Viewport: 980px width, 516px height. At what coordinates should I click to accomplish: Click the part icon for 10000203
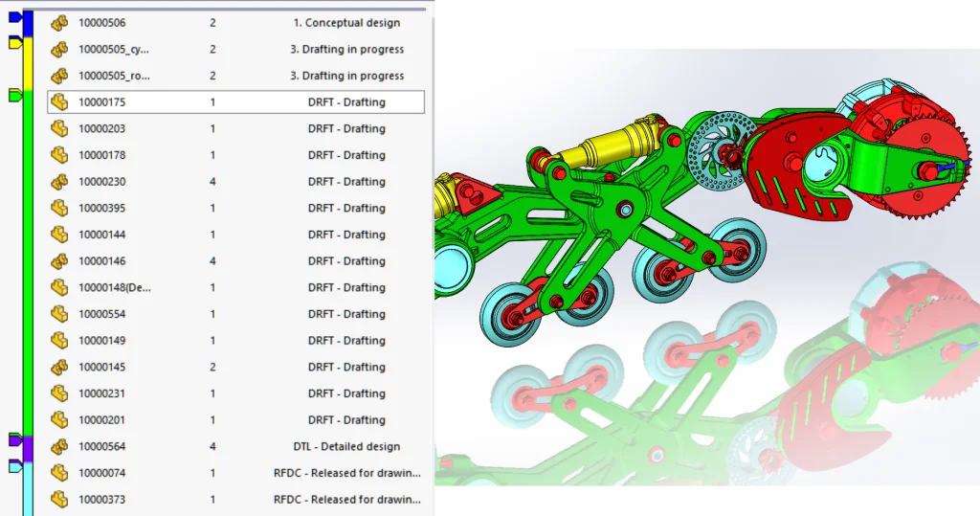(x=59, y=129)
